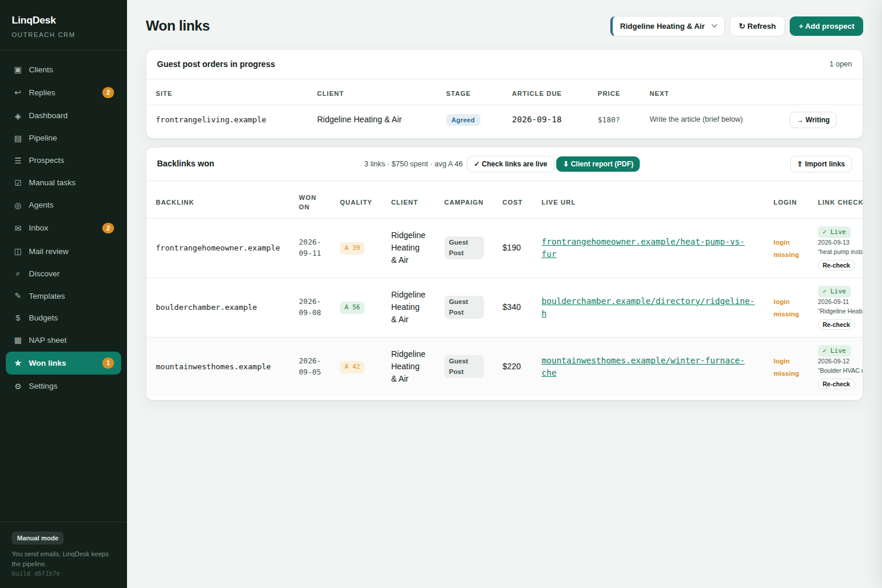This screenshot has height=588, width=882.
Task: Open the Templates page
Action: 64,296
